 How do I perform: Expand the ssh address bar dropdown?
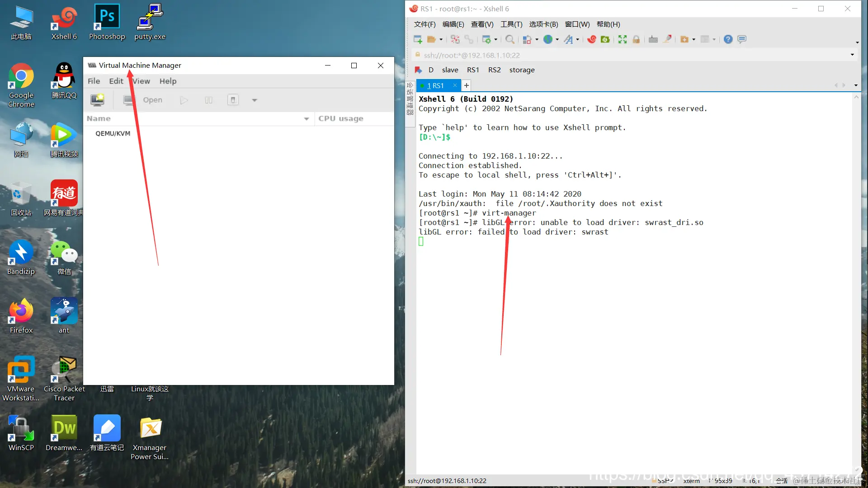852,55
